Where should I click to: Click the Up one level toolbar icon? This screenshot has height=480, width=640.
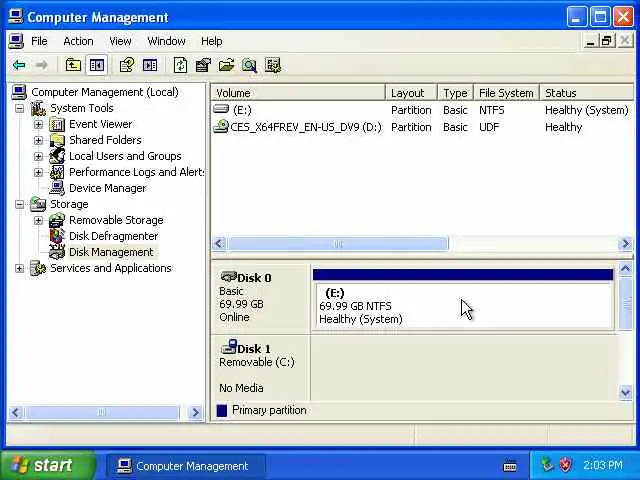pos(73,65)
